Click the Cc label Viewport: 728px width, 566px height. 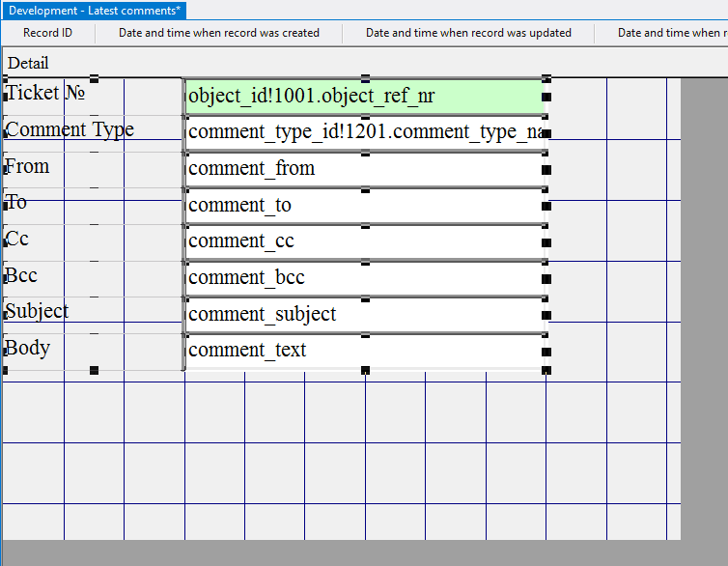point(17,239)
